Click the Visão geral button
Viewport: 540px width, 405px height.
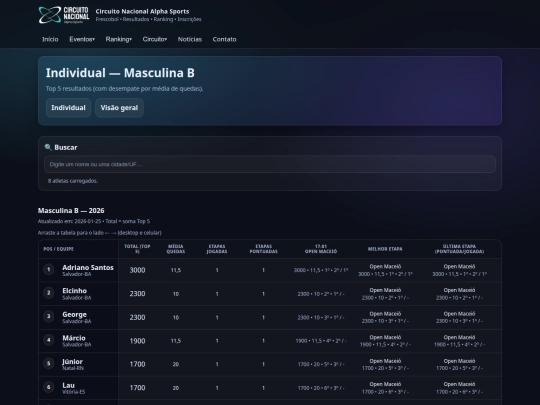(x=119, y=108)
